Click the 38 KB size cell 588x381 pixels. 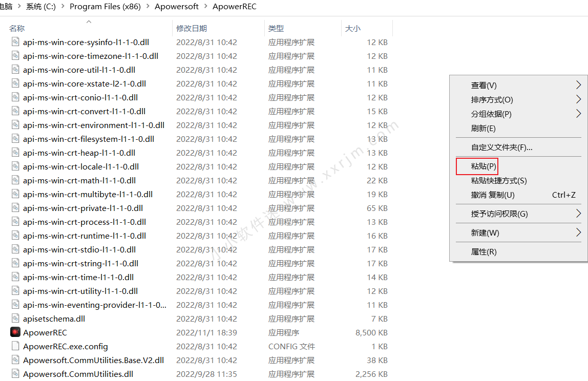[377, 360]
